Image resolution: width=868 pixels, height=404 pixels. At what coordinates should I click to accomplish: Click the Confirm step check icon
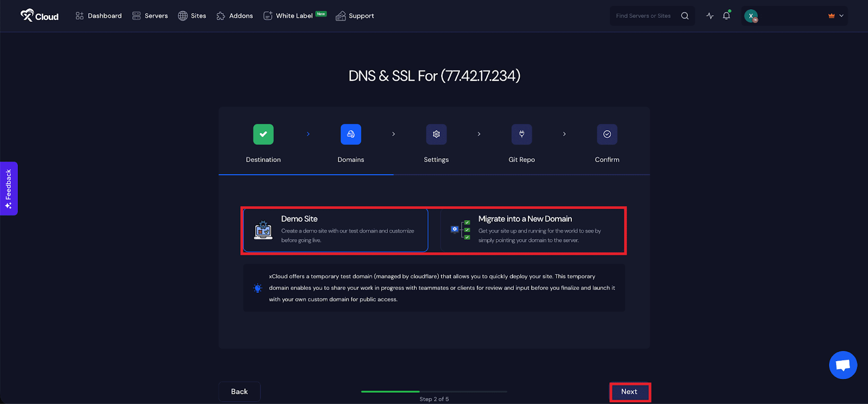coord(607,134)
